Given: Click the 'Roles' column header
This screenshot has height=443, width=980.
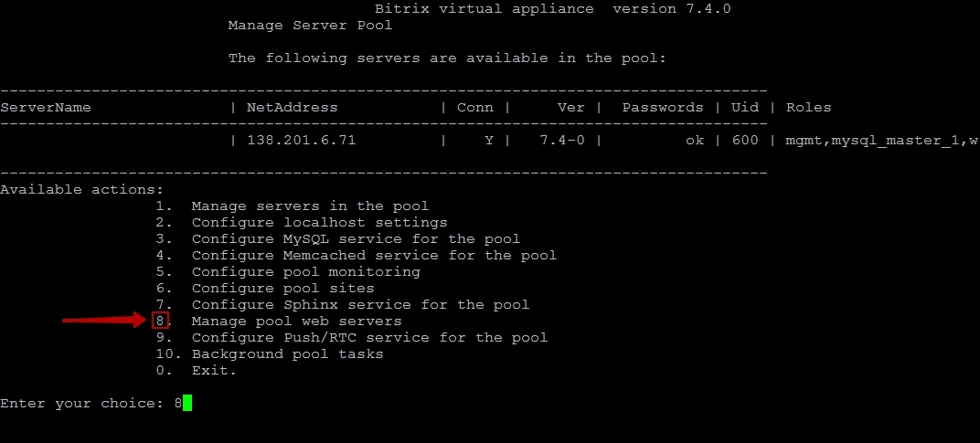Looking at the screenshot, I should (809, 108).
